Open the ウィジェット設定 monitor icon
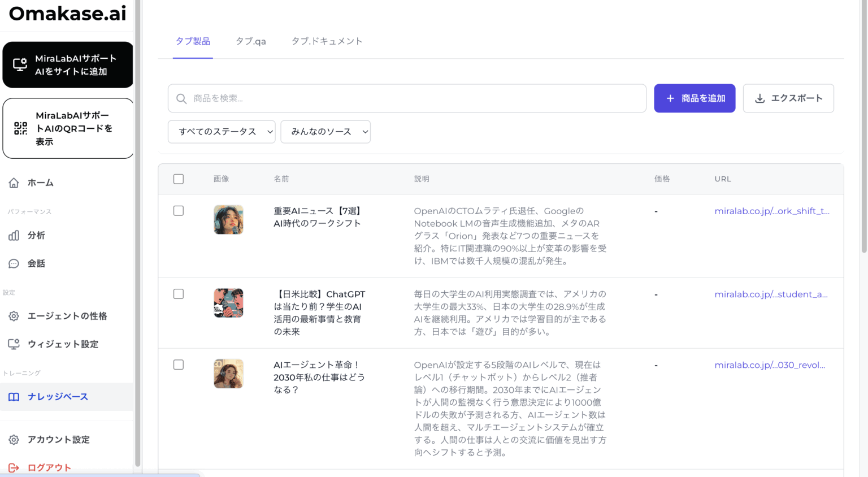Image resolution: width=868 pixels, height=477 pixels. tap(14, 344)
